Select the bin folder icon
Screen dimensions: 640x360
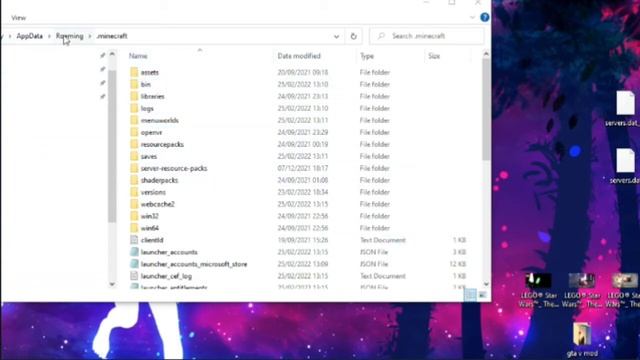coord(134,84)
